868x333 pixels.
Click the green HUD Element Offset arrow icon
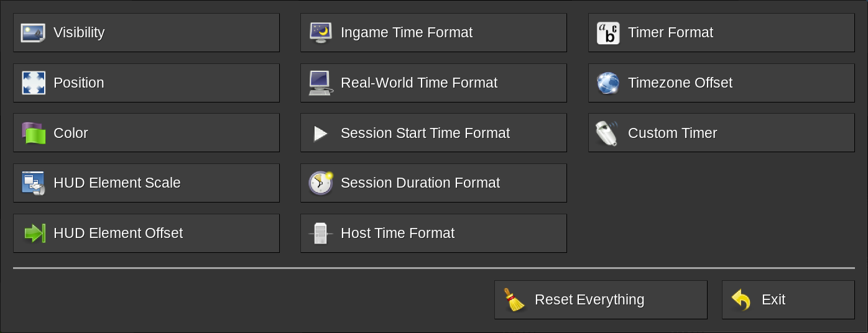tap(34, 234)
